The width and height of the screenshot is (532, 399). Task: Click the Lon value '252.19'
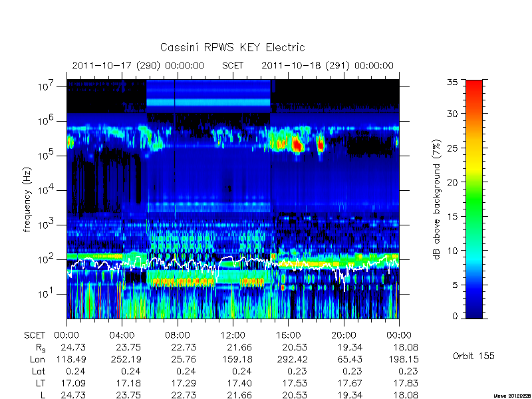coord(126,359)
